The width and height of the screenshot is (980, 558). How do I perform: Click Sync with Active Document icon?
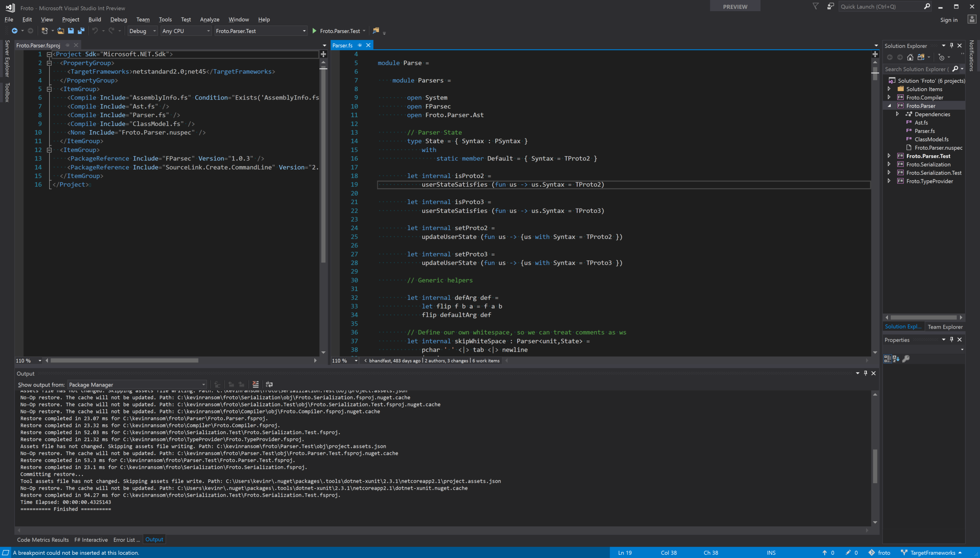(x=921, y=57)
